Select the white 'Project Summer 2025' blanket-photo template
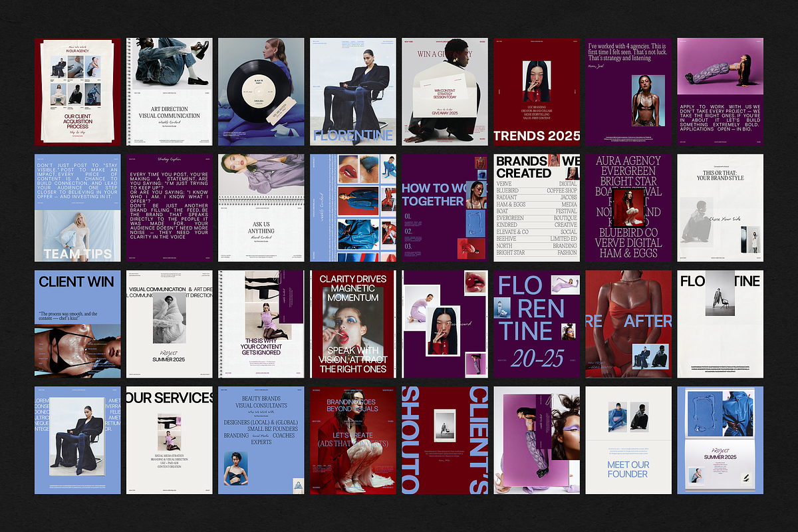Screen dimensions: 798x532 (x=170, y=325)
